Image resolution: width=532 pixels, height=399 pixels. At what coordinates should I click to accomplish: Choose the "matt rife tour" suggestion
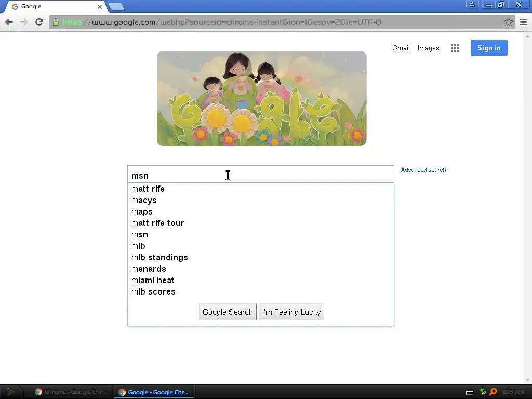point(261,223)
